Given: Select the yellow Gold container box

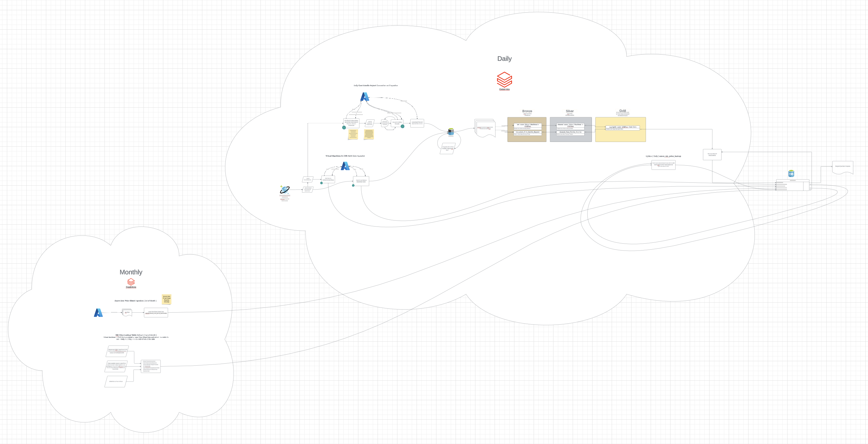Looking at the screenshot, I should coord(620,136).
